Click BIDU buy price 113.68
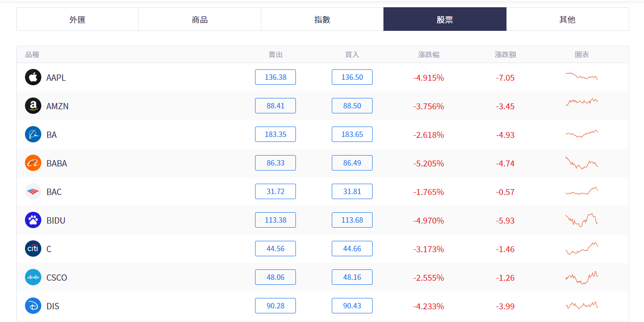The image size is (644, 322). point(352,220)
